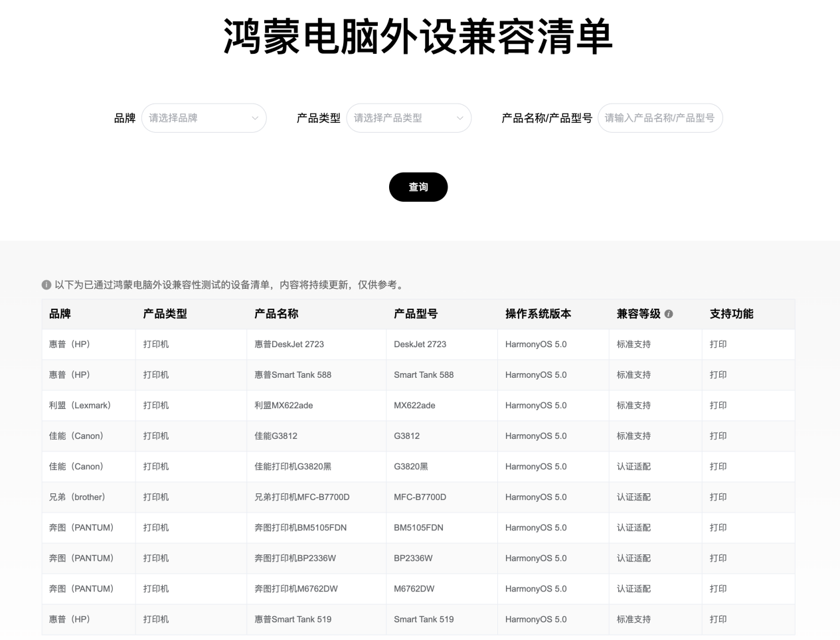
Task: Click the 佳能G3812 product name cell
Action: [276, 436]
